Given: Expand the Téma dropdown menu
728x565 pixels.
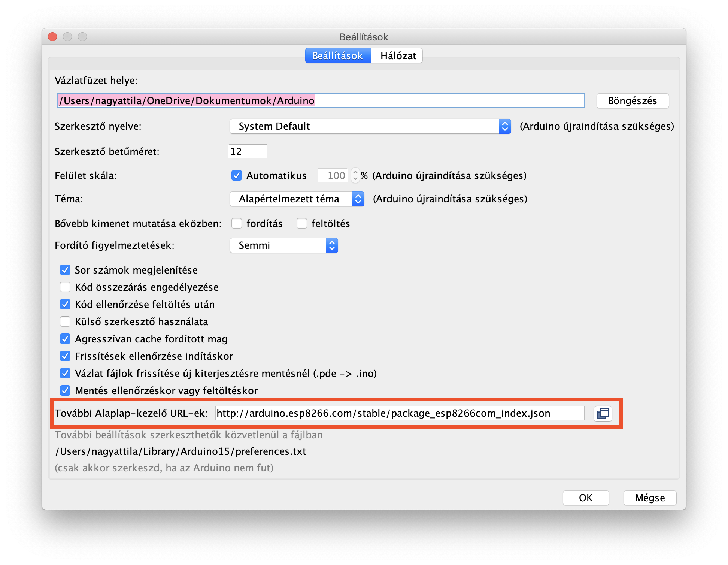Looking at the screenshot, I should (x=297, y=199).
